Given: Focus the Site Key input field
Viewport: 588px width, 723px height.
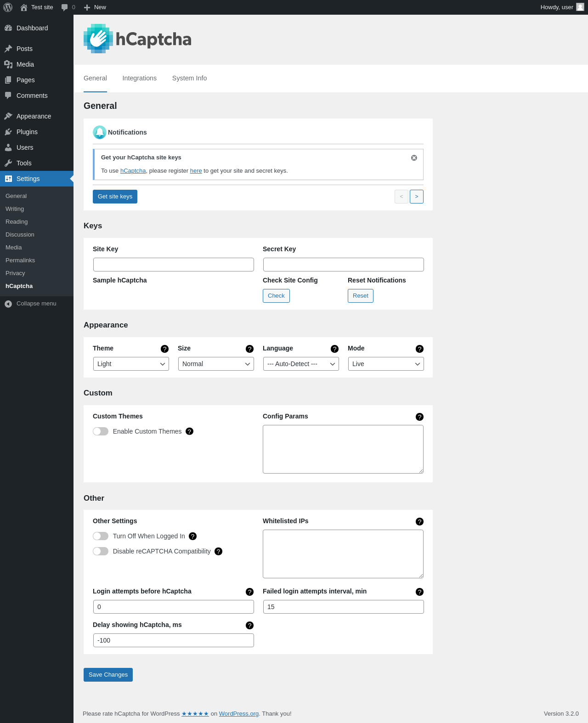Looking at the screenshot, I should [174, 265].
